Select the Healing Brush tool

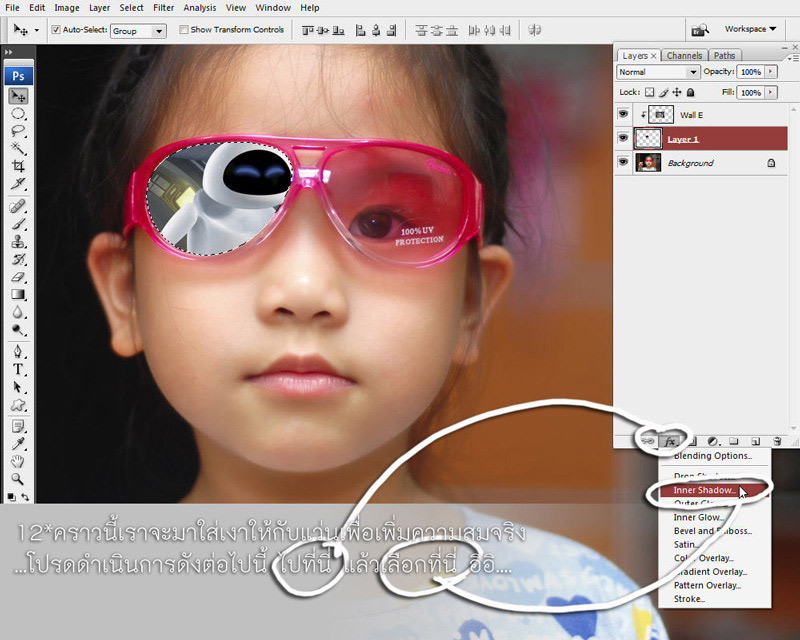[18, 206]
